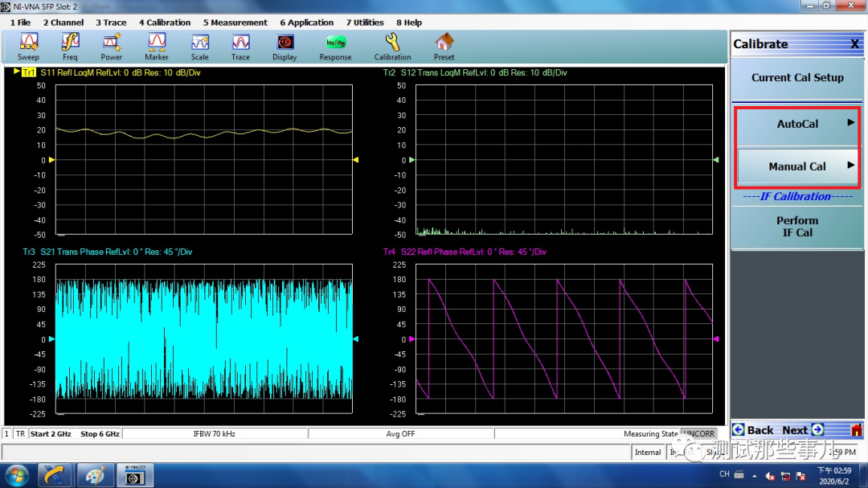This screenshot has height=488, width=868.
Task: Click the CH input language indicator
Action: click(x=724, y=474)
